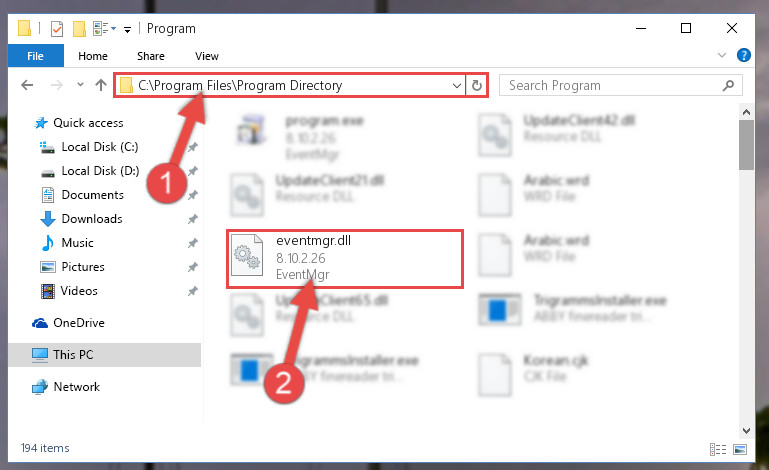Go up one folder level
This screenshot has height=470, width=769.
[101, 85]
